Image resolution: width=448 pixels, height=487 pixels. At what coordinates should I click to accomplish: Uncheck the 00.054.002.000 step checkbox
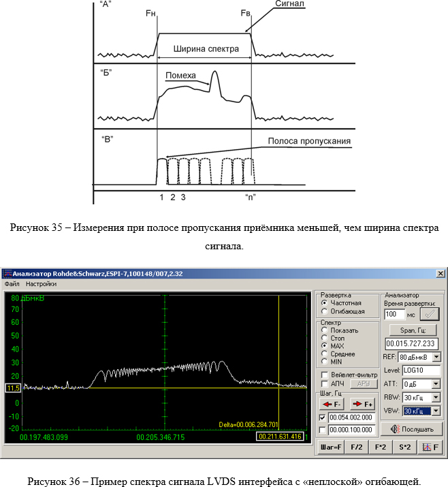(323, 418)
